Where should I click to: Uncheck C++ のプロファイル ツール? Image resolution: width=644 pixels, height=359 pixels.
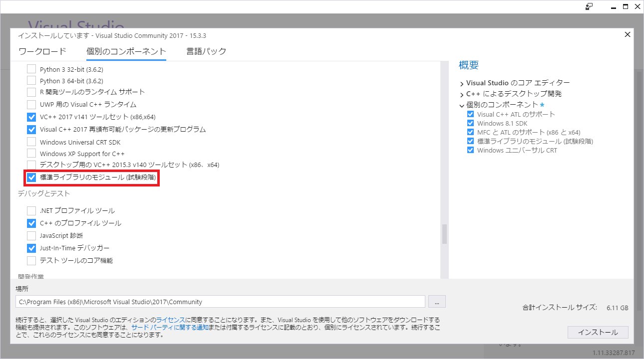click(x=31, y=223)
